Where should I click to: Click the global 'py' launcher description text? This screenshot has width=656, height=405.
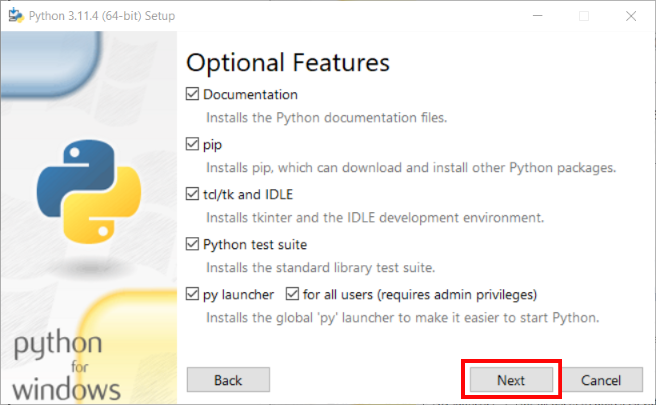(x=402, y=318)
